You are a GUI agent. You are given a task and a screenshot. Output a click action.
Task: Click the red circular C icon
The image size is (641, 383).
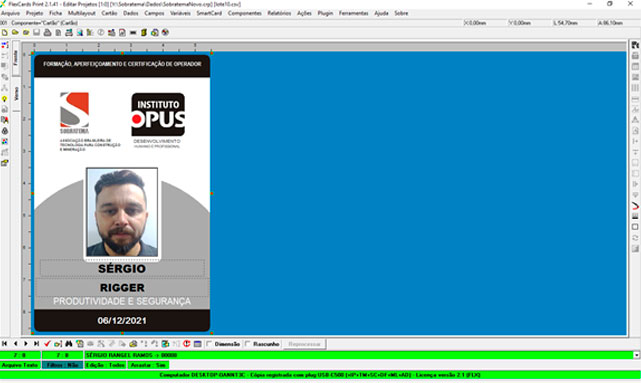[187, 344]
